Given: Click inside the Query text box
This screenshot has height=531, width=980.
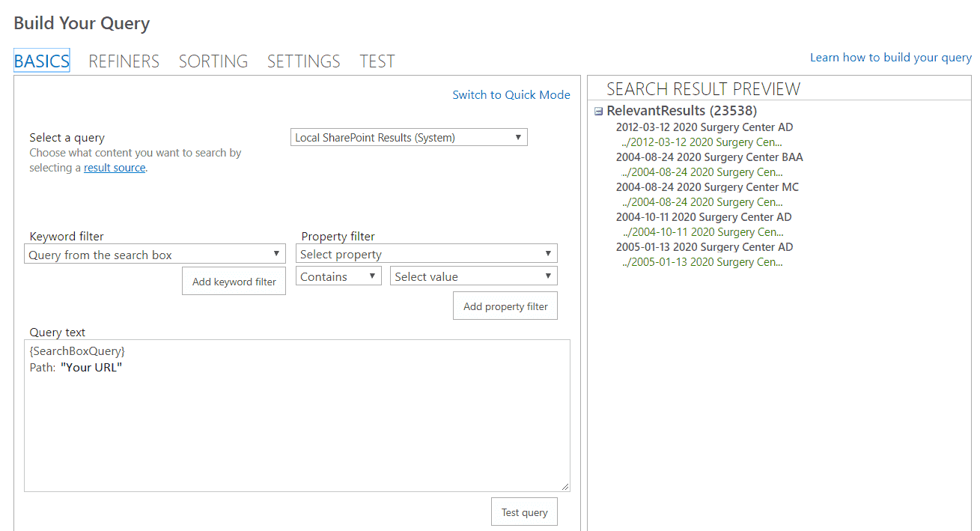Looking at the screenshot, I should (297, 416).
